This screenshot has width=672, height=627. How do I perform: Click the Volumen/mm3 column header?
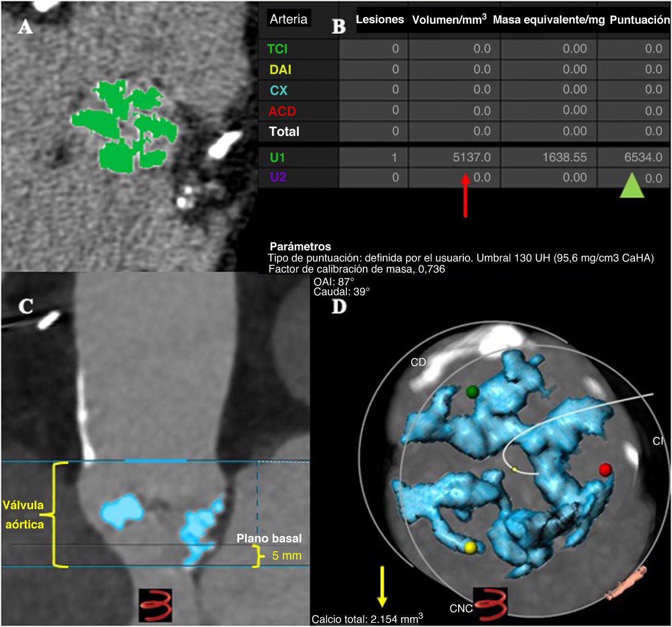449,20
